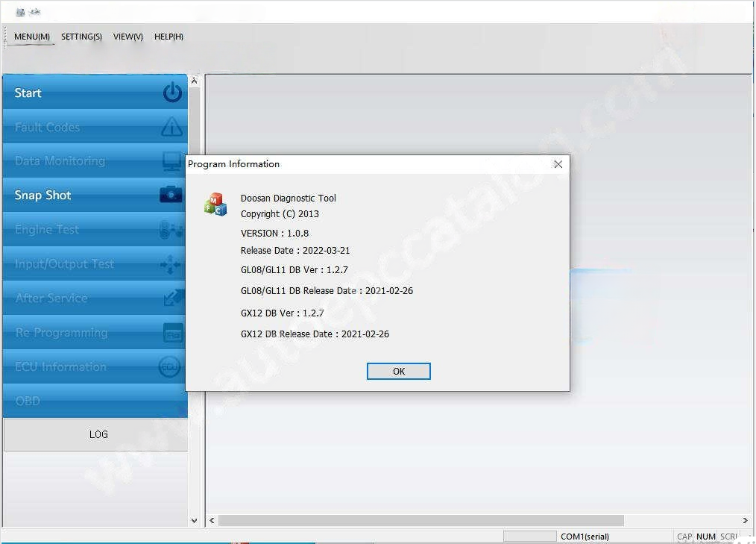Click the power icon on Start
Viewport: 756px width, 544px height.
[x=172, y=93]
